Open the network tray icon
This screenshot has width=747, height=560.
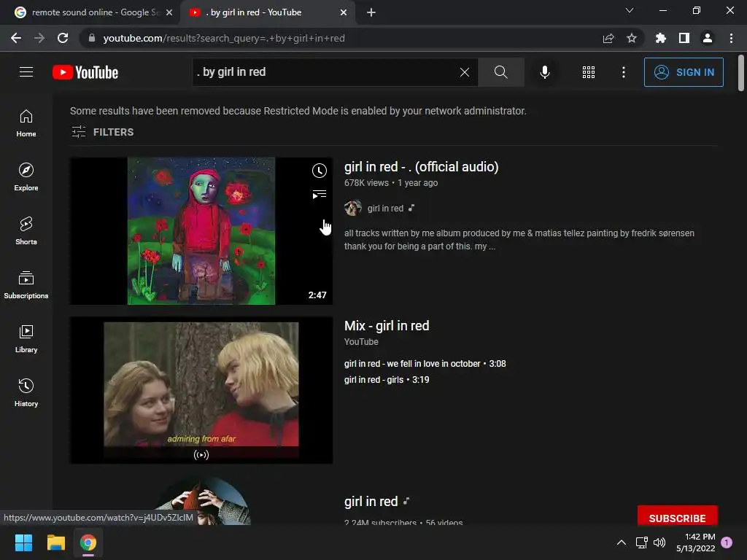(x=641, y=542)
